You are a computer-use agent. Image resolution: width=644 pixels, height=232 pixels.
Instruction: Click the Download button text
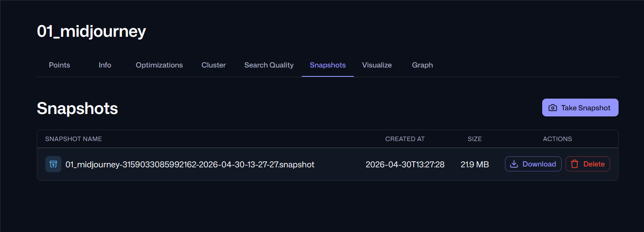539,164
